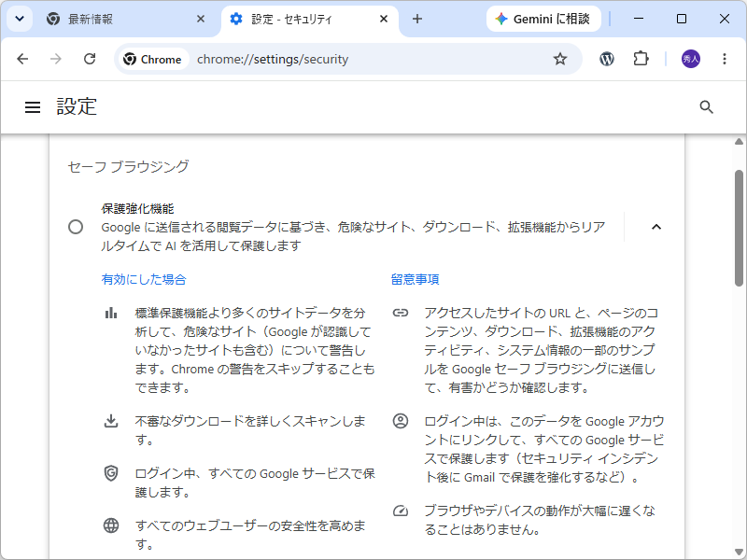Close the 設定 - セキュリティ tab

(x=384, y=19)
